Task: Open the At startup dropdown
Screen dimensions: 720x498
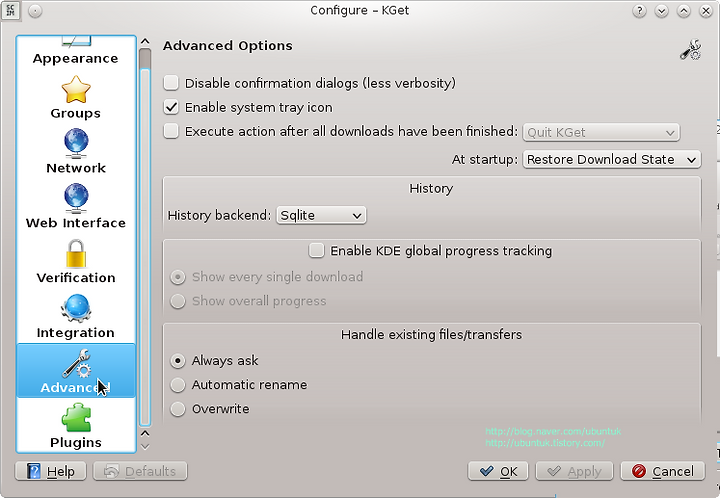Action: click(612, 159)
